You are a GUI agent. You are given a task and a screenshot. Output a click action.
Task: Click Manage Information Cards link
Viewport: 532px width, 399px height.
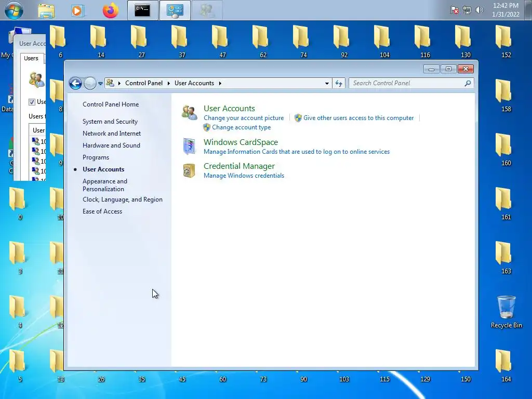pyautogui.click(x=297, y=152)
